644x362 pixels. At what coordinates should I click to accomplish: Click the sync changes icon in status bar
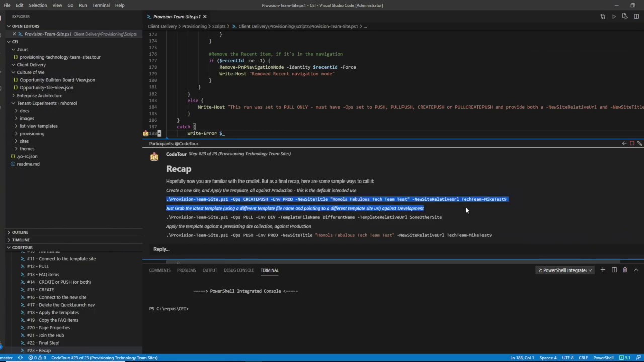click(x=20, y=358)
